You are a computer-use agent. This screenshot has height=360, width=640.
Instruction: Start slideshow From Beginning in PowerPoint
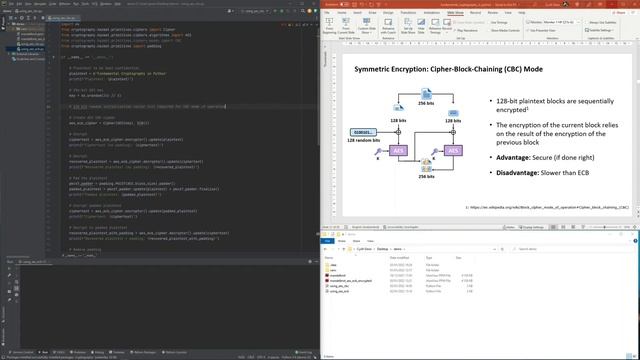(329, 25)
